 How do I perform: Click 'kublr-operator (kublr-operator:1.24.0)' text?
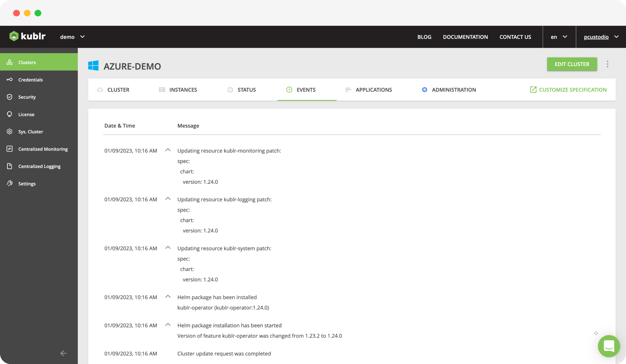click(223, 307)
